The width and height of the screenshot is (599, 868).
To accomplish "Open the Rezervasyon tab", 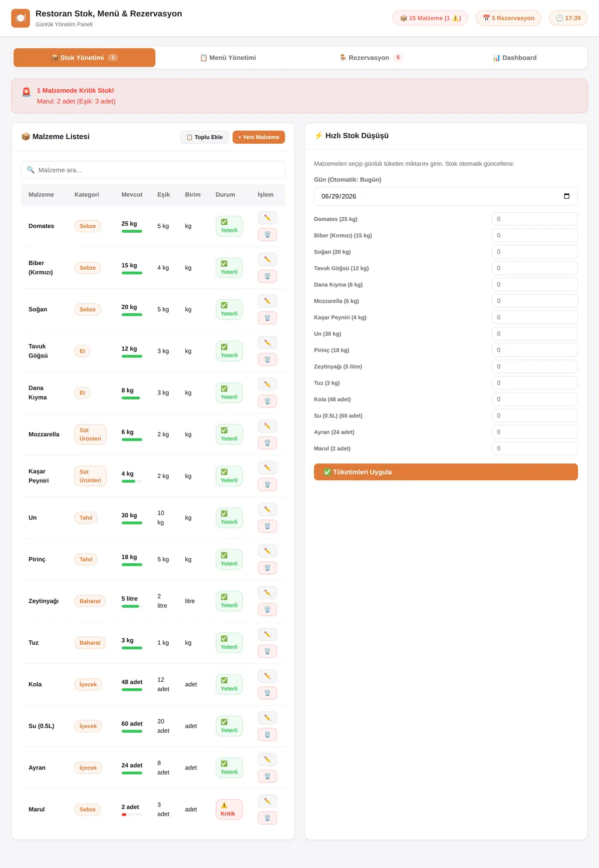I will click(371, 57).
